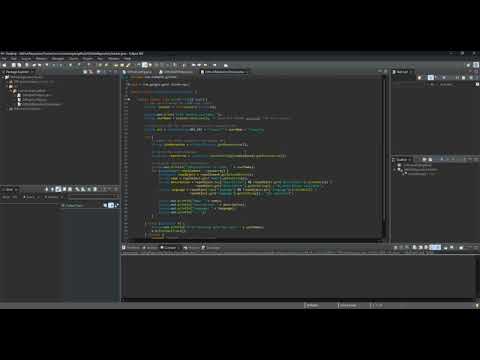Toggle Link with Editor in Package Explorer
The width and height of the screenshot is (480, 360).
pyautogui.click(x=91, y=72)
